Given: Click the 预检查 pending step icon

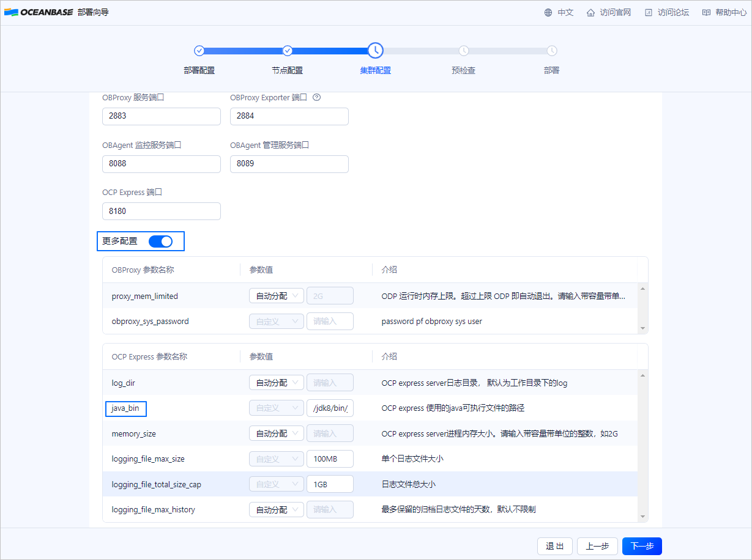Looking at the screenshot, I should click(463, 51).
